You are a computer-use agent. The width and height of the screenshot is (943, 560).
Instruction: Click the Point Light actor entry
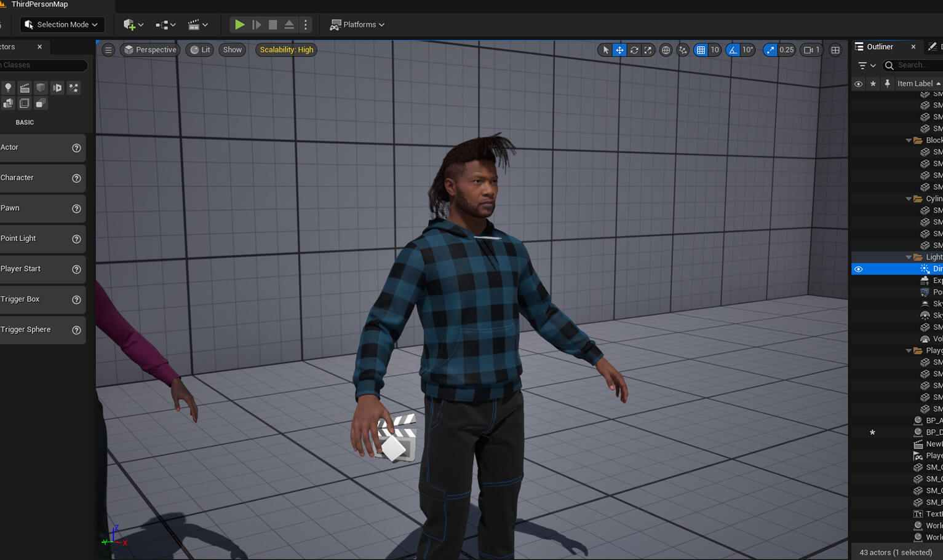(18, 239)
